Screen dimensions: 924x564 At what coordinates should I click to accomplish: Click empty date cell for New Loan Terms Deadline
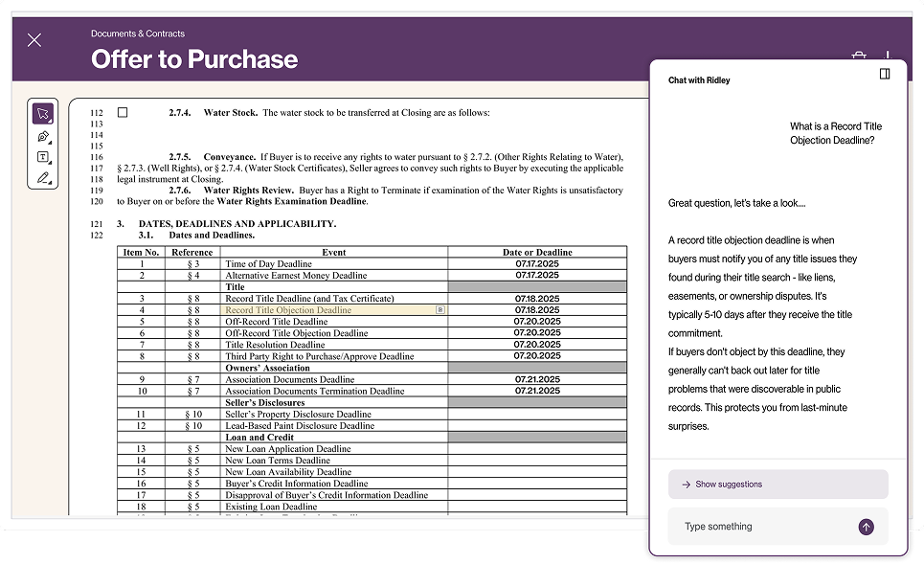click(x=537, y=461)
